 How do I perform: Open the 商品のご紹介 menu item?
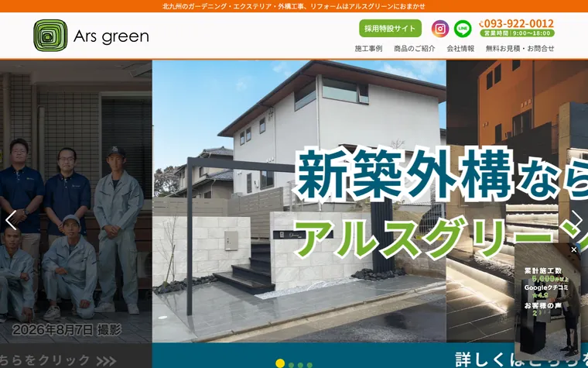(415, 49)
